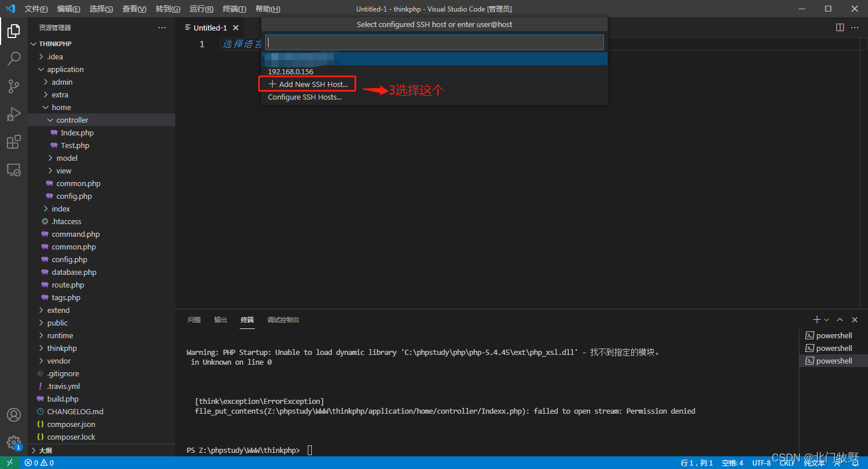Switch to the 问题 panel tab
The width and height of the screenshot is (868, 469).
(194, 320)
